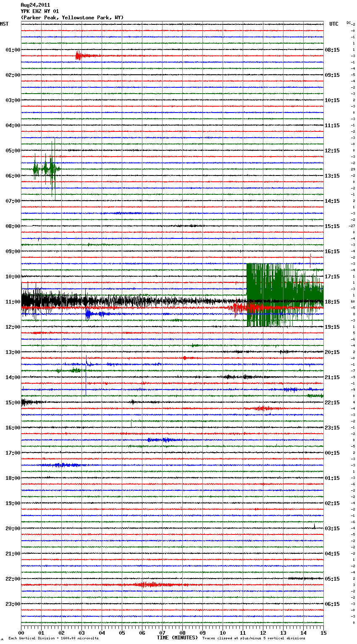357x644 pixels.
Task: Select the station code "YPK EHZ WY 01"
Action: (x=40, y=11)
